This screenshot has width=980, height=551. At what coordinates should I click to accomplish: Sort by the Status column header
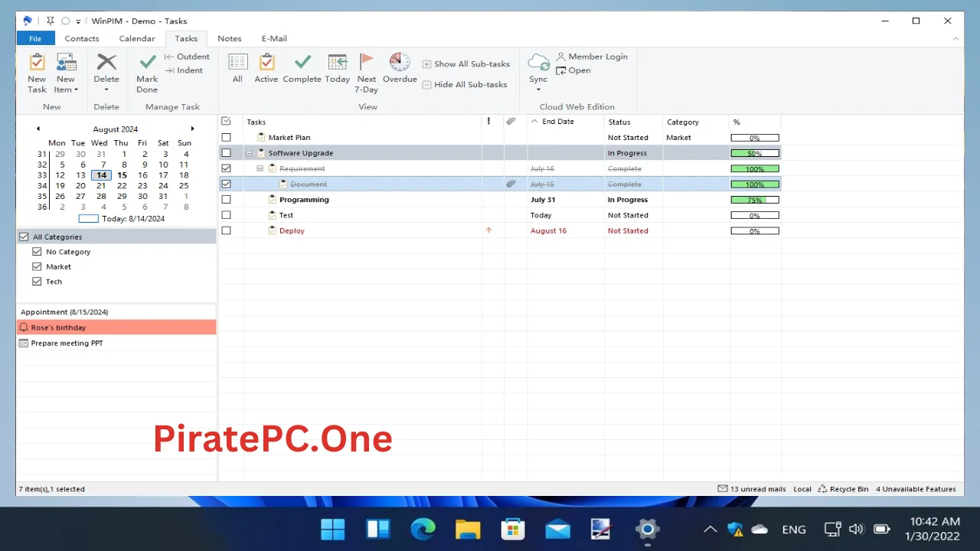point(632,122)
